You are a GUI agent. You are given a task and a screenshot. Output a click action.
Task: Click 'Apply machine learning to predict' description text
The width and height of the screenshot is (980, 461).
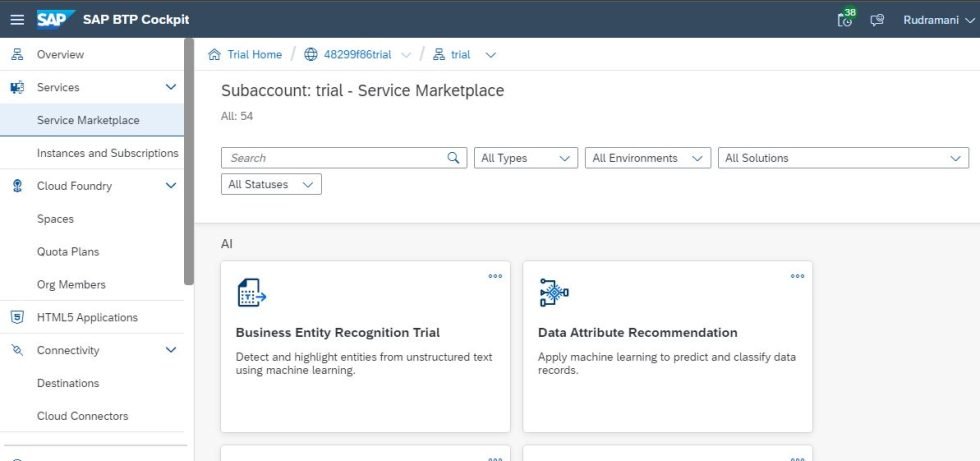[x=667, y=364]
